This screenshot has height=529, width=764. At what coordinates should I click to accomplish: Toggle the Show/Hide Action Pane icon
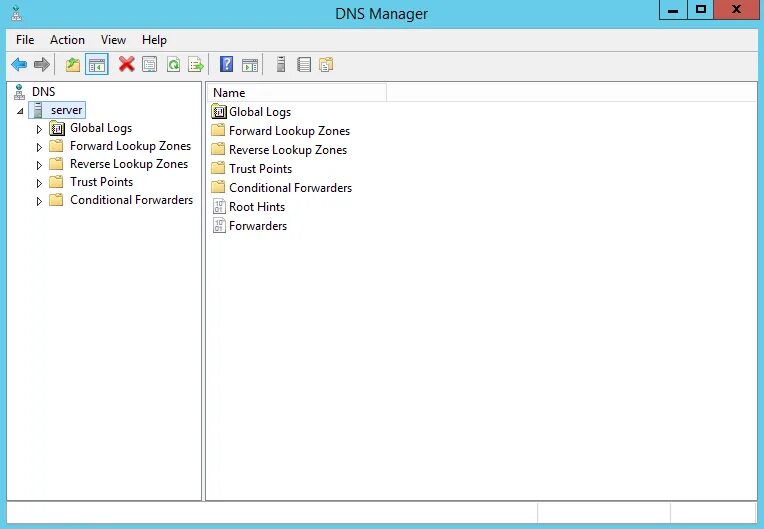250,65
